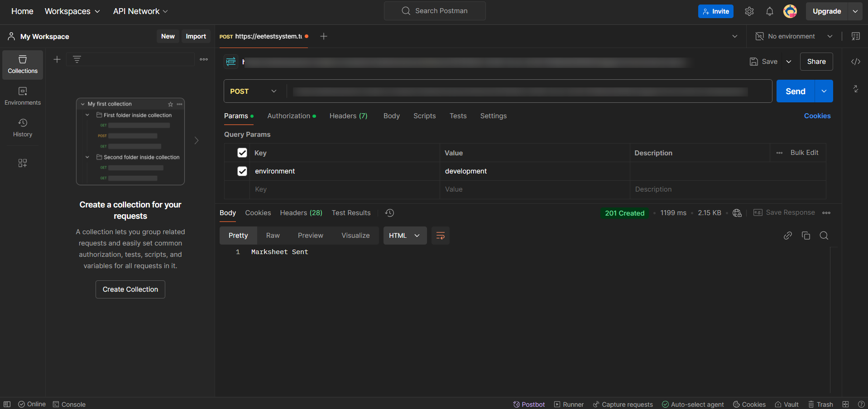Screen dimensions: 868x409
Task: Click the Search Postman field
Action: tap(435, 11)
